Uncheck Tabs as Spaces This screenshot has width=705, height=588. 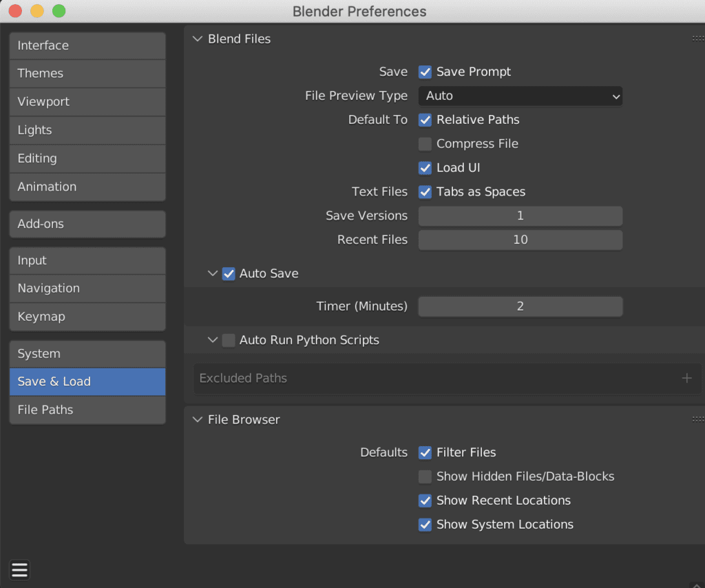[x=425, y=192]
